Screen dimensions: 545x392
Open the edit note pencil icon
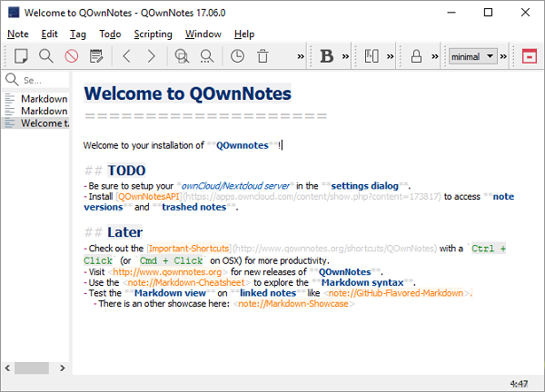pyautogui.click(x=96, y=56)
